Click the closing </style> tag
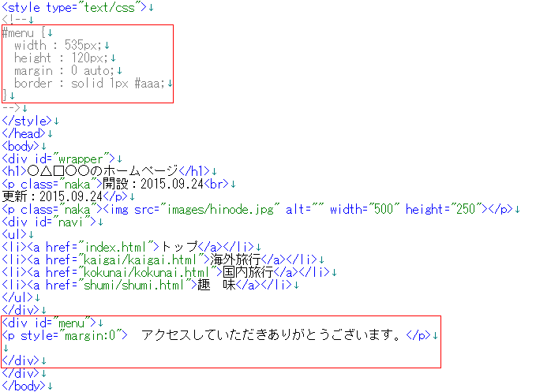 27,121
